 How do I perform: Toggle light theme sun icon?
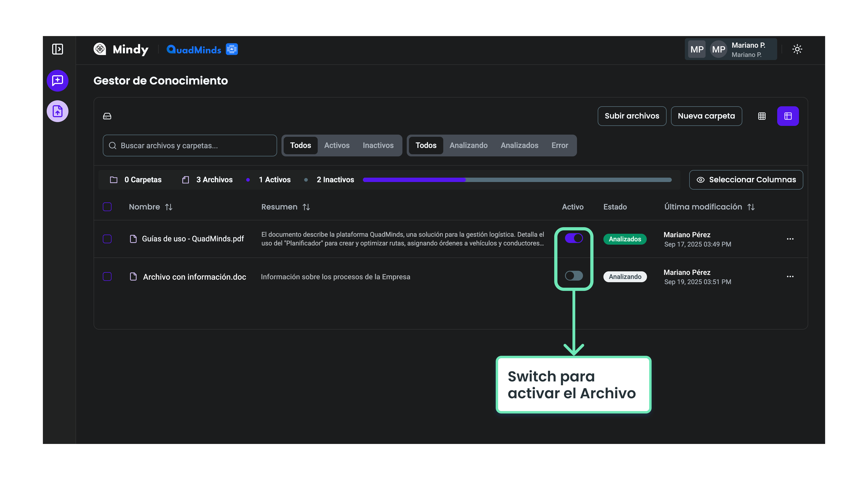click(797, 49)
